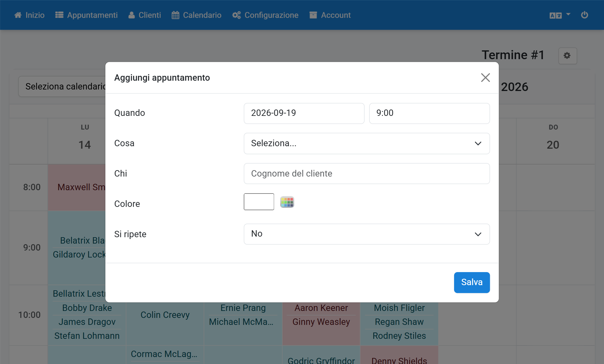Select the Gildaroy Lock appointment
The height and width of the screenshot is (364, 604).
click(79, 254)
